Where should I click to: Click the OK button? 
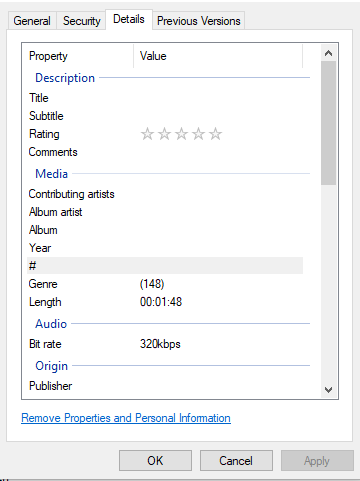tap(155, 461)
